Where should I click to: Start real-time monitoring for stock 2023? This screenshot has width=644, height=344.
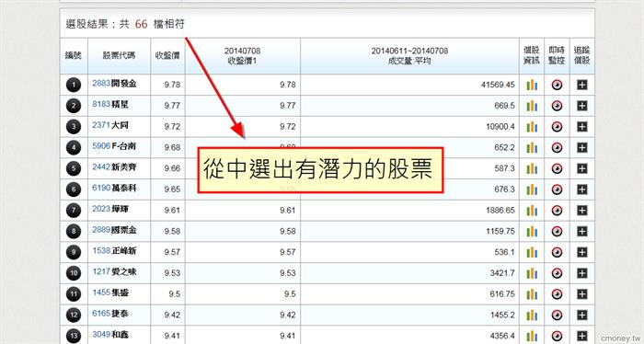pyautogui.click(x=557, y=211)
